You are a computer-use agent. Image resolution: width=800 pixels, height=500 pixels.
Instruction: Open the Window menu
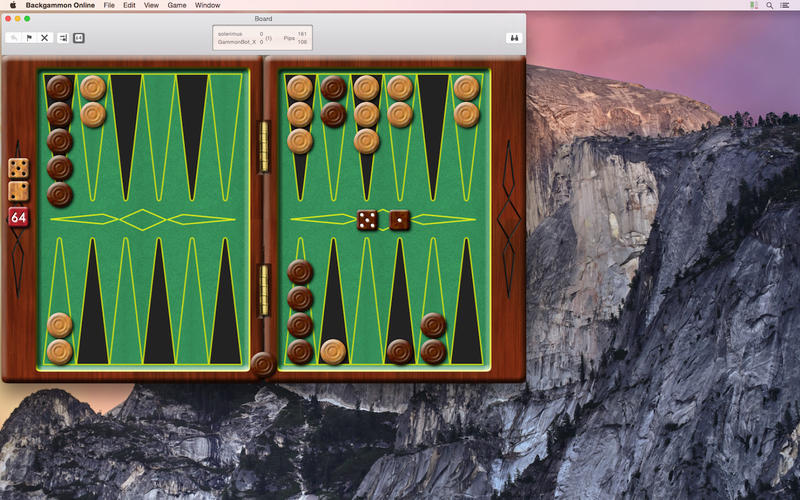pyautogui.click(x=207, y=5)
